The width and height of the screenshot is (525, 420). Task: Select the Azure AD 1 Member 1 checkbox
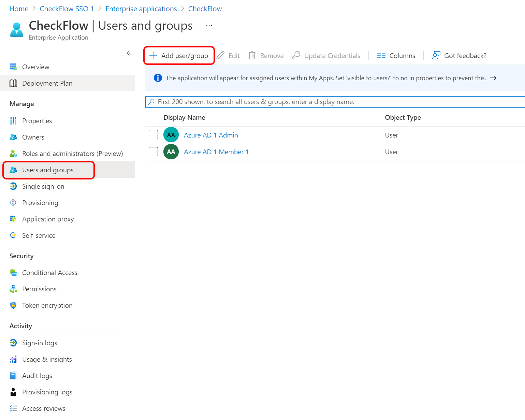click(x=154, y=151)
